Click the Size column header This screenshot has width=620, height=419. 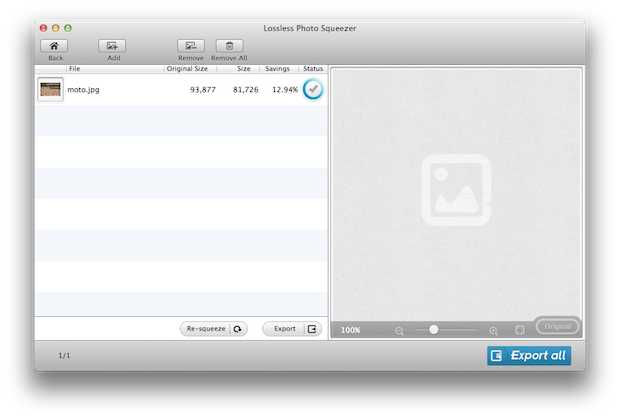pyautogui.click(x=243, y=69)
